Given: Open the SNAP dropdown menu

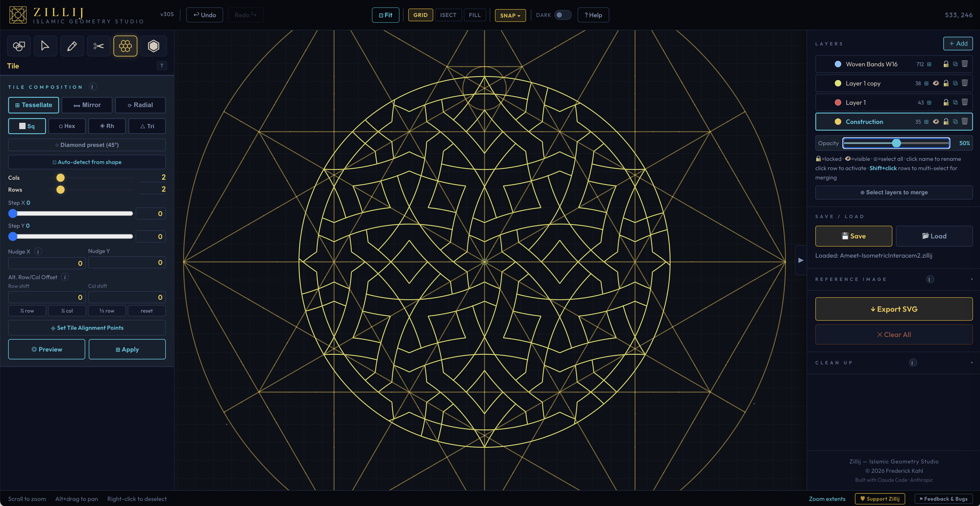Looking at the screenshot, I should [x=510, y=15].
